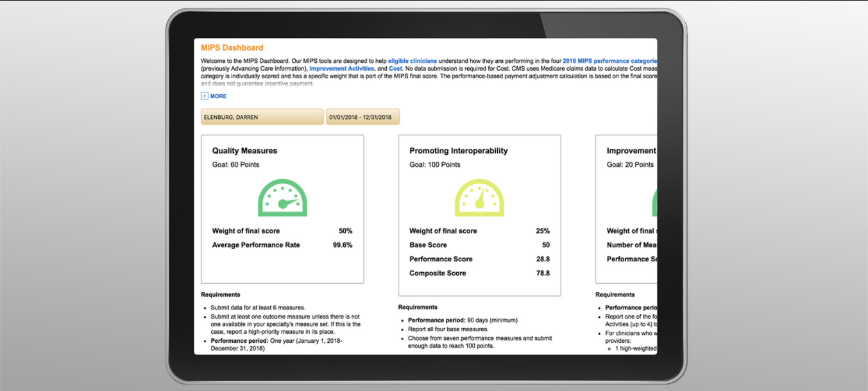This screenshot has width=868, height=391.
Task: Click the 'Quality Measures' card title
Action: (245, 151)
